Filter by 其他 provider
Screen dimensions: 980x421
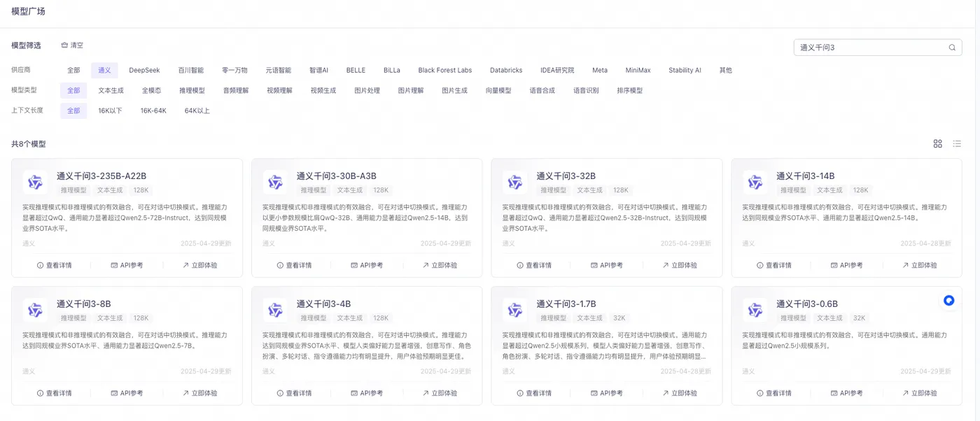tap(726, 70)
